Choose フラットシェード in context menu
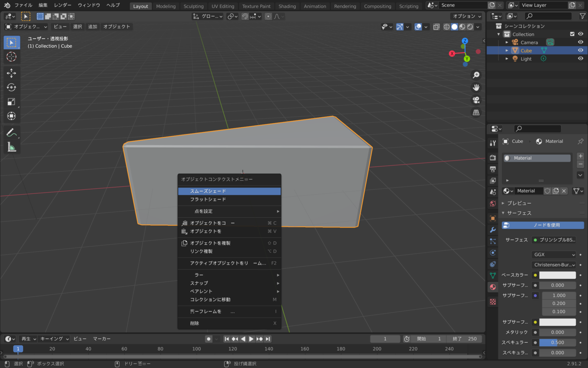 pyautogui.click(x=229, y=200)
